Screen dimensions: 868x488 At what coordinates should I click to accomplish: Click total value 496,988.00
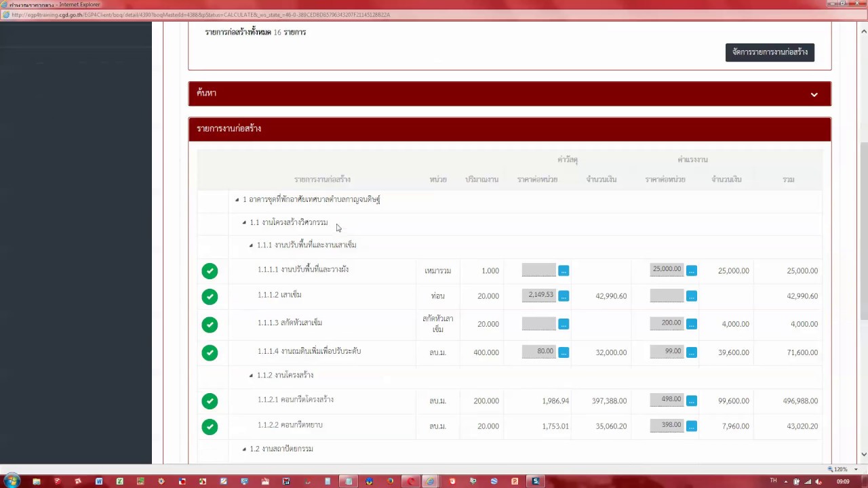[800, 401]
